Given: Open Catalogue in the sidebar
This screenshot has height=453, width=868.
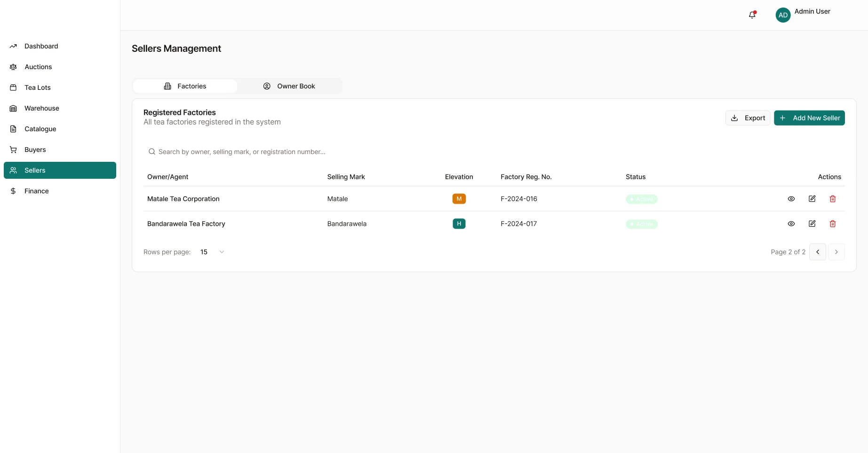Looking at the screenshot, I should (60, 129).
